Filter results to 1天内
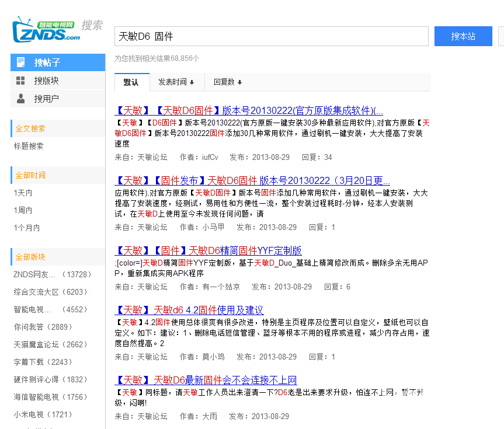The height and width of the screenshot is (429, 504). 23,193
